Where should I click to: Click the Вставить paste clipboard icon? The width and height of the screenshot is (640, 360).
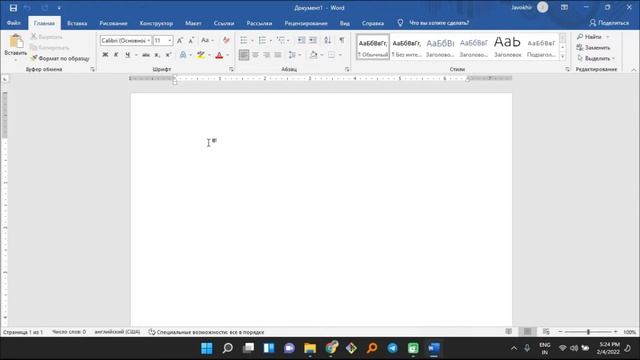point(16,42)
